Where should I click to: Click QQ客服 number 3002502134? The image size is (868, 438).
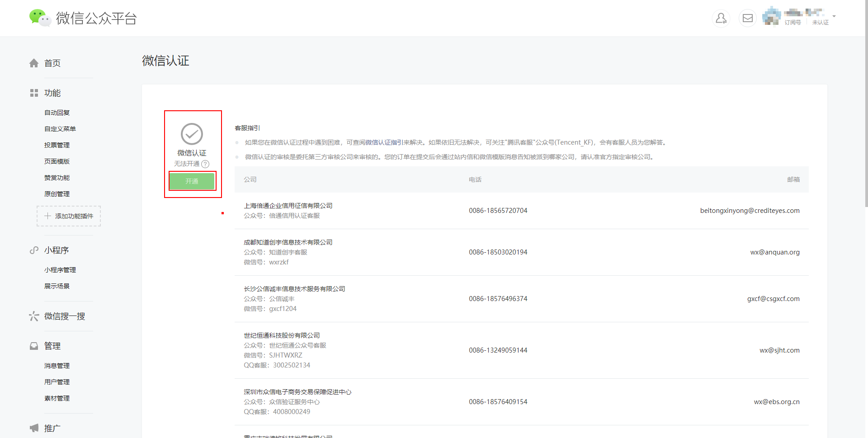point(292,365)
